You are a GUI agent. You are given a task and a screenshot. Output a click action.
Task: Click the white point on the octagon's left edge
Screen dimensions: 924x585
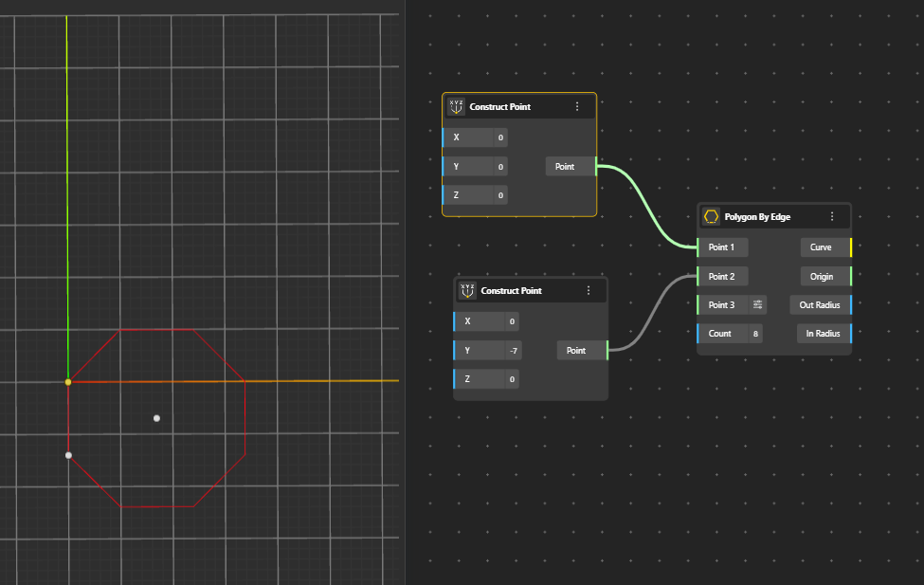tap(68, 455)
